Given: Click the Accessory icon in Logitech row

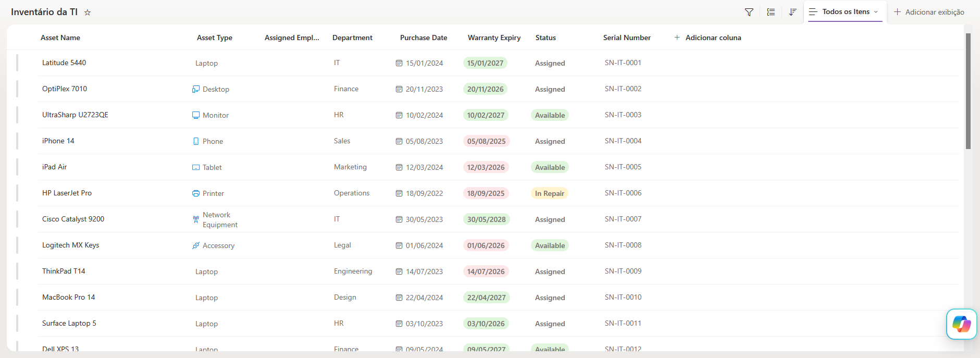Looking at the screenshot, I should 196,245.
